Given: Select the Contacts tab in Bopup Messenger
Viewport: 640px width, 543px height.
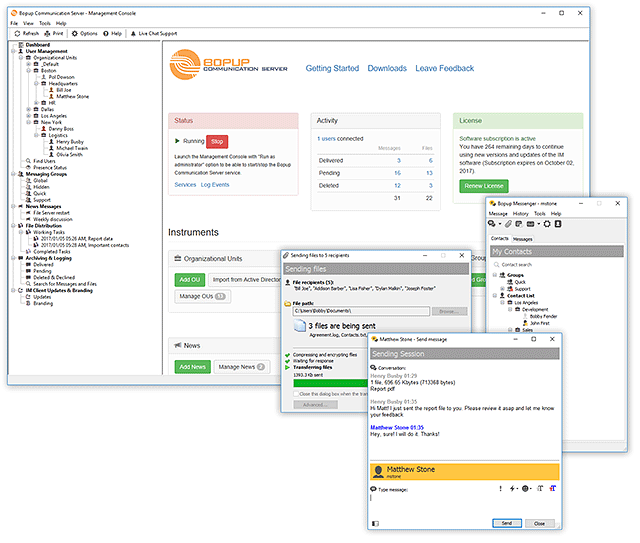Looking at the screenshot, I should click(500, 238).
